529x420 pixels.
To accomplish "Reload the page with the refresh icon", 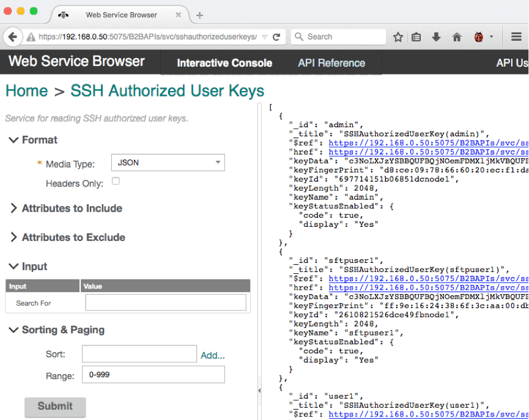I will pos(276,37).
